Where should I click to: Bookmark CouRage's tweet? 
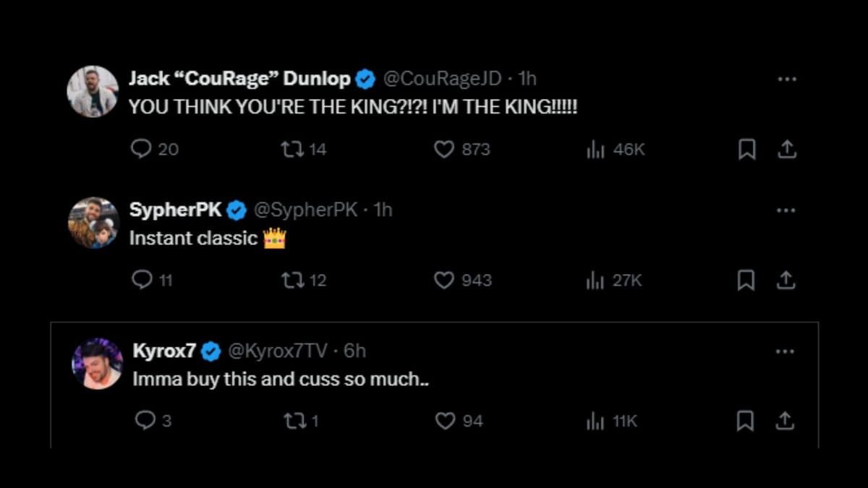point(747,149)
